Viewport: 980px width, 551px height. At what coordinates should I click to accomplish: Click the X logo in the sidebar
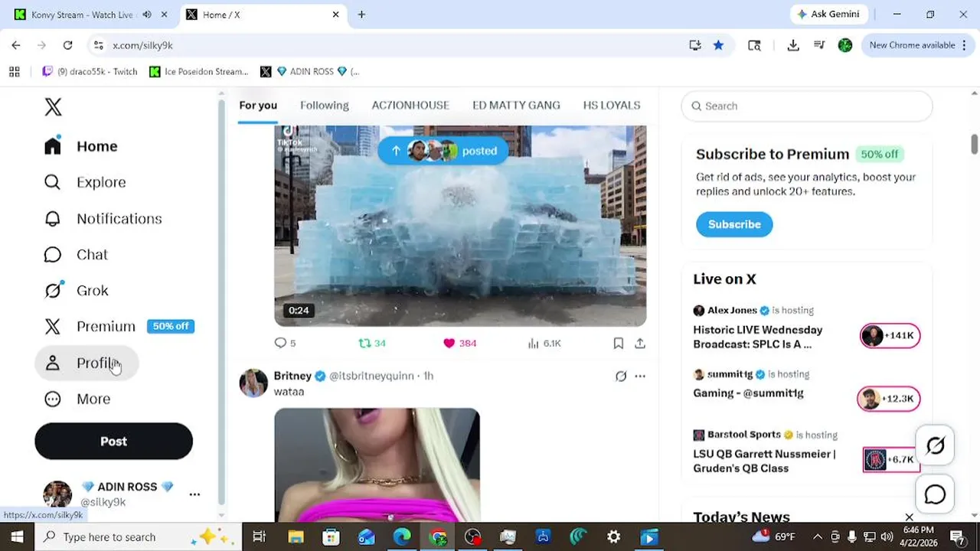[x=53, y=107]
